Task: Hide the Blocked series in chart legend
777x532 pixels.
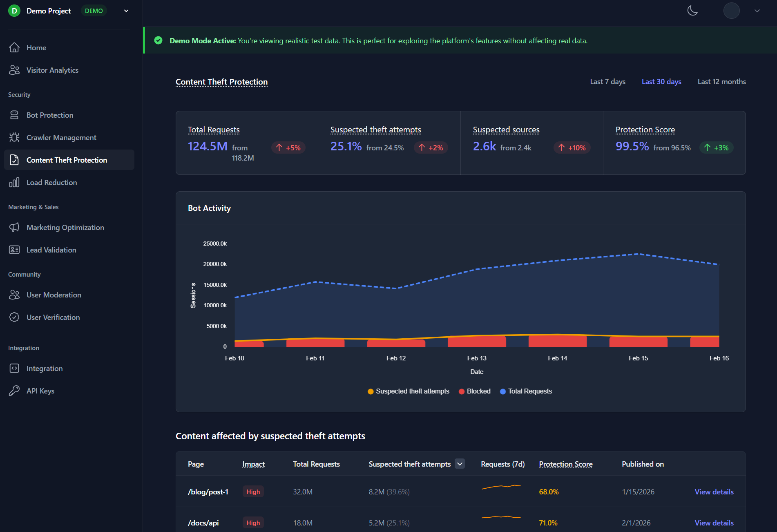Action: 475,391
